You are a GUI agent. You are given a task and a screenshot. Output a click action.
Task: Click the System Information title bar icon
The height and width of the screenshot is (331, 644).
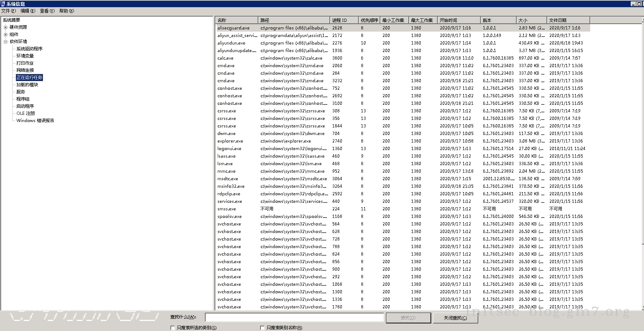point(3,4)
